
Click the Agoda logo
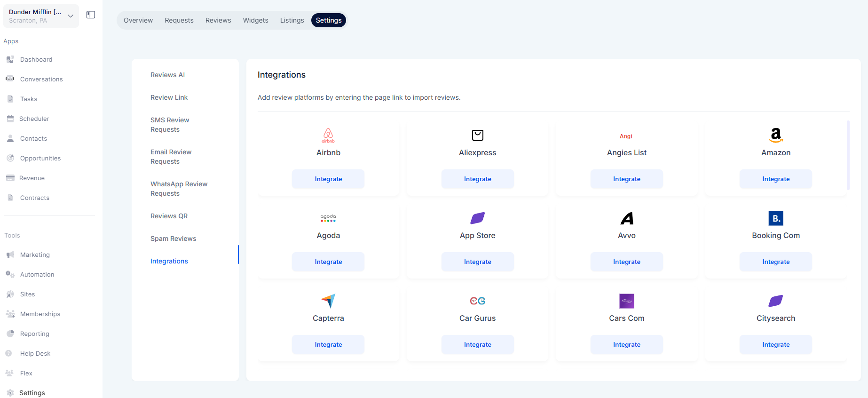pyautogui.click(x=328, y=218)
